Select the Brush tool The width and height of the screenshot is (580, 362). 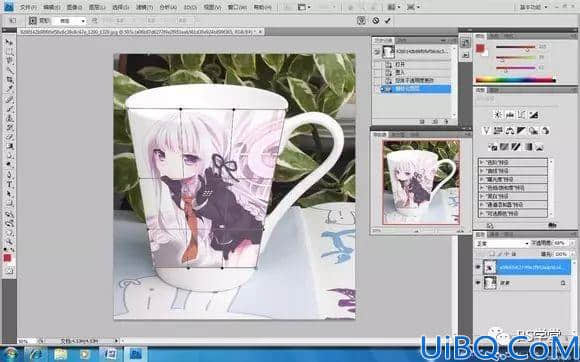(x=9, y=108)
